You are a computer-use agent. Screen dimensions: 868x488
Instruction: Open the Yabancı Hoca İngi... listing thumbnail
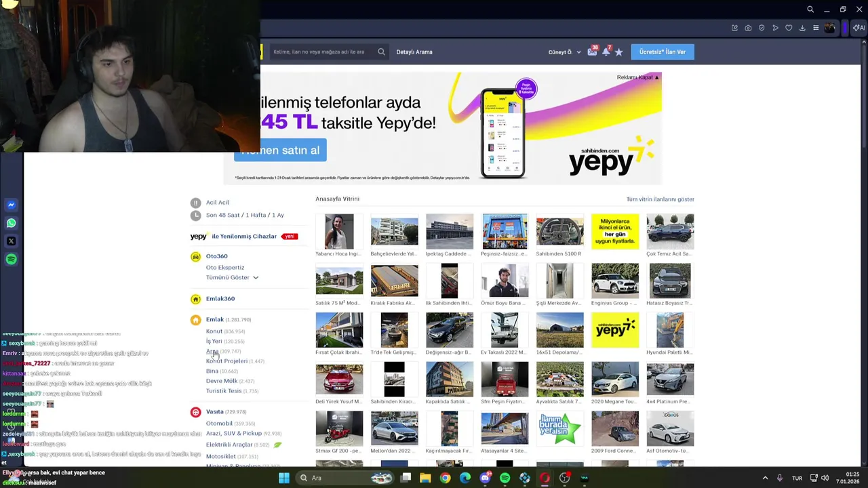(339, 232)
